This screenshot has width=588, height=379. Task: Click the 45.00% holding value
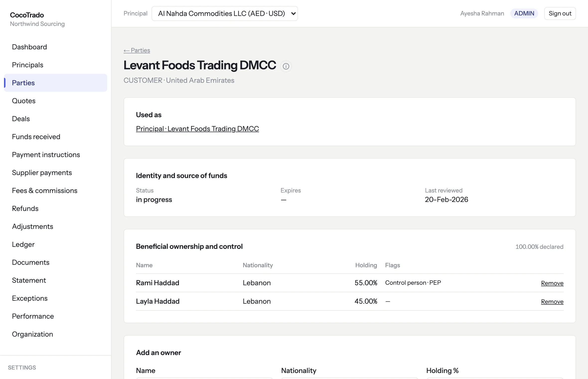[x=366, y=301]
